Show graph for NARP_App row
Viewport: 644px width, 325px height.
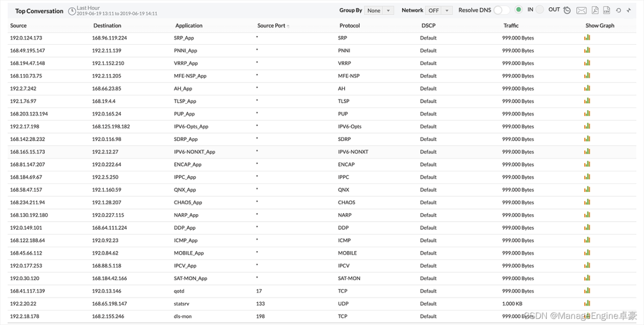point(587,214)
